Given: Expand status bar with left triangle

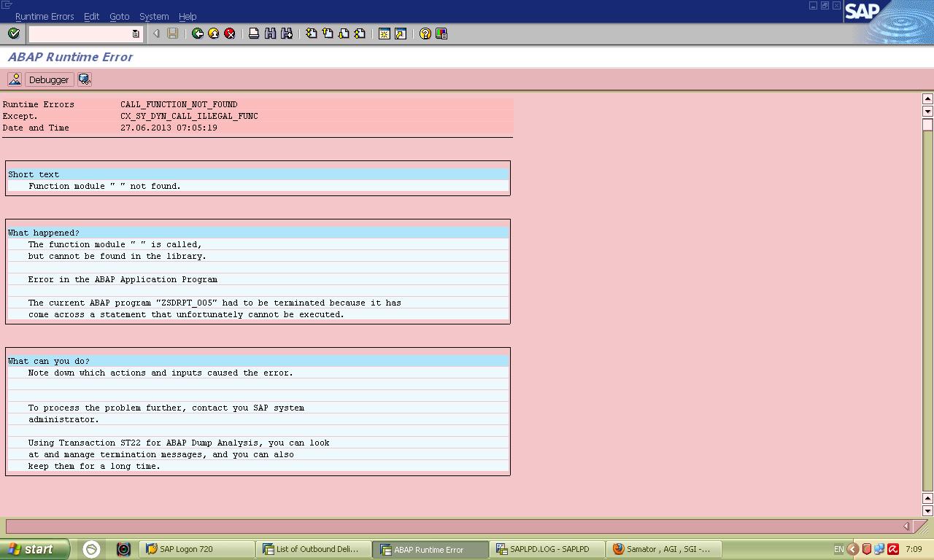Looking at the screenshot, I should coord(906,526).
